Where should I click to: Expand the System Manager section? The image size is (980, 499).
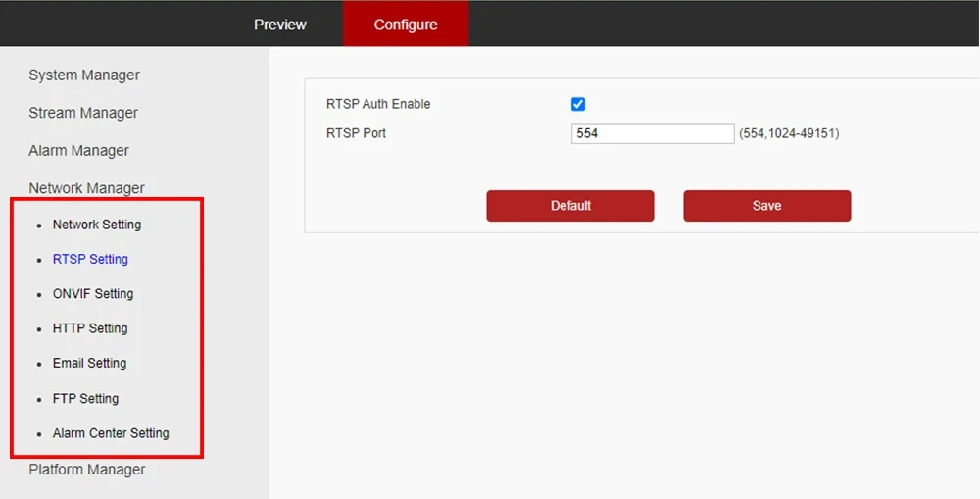point(84,75)
